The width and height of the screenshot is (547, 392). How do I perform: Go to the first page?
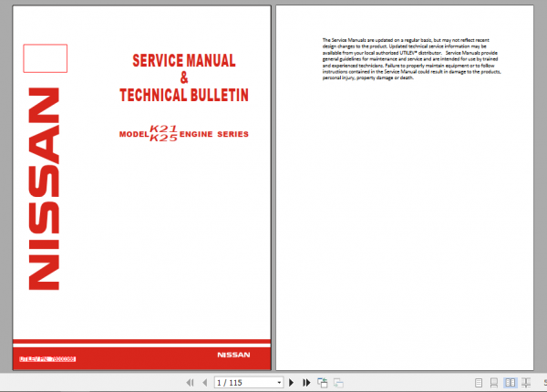click(x=190, y=383)
